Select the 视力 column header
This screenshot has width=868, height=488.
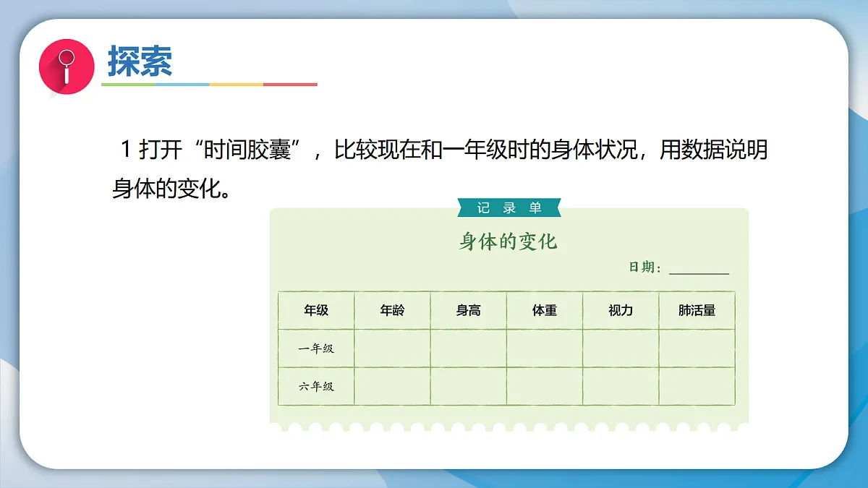click(x=621, y=310)
